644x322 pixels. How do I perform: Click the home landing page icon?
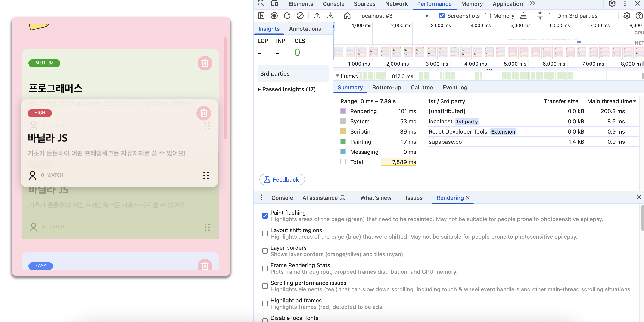[x=347, y=16]
